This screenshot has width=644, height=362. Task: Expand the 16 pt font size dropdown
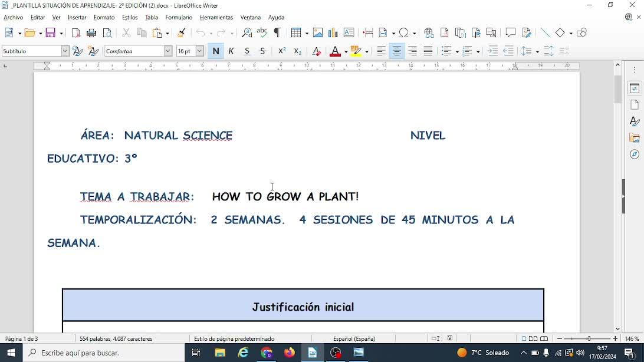pos(200,51)
